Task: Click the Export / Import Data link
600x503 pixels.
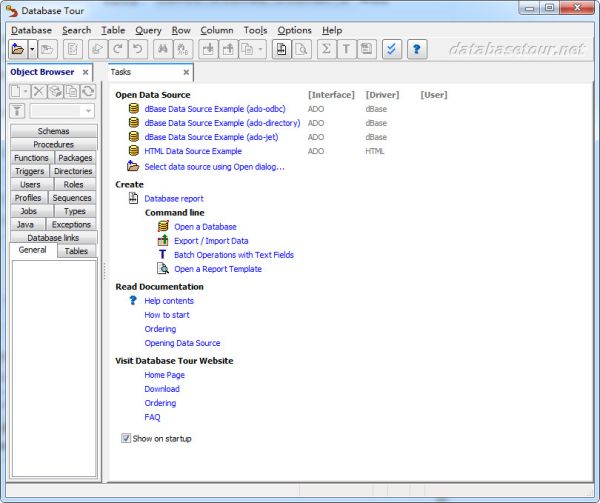Action: pyautogui.click(x=211, y=241)
